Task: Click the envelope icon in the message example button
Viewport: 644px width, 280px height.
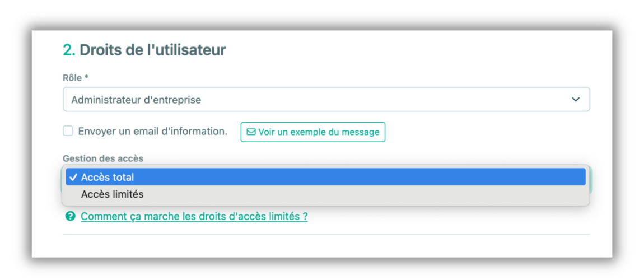Action: (251, 132)
